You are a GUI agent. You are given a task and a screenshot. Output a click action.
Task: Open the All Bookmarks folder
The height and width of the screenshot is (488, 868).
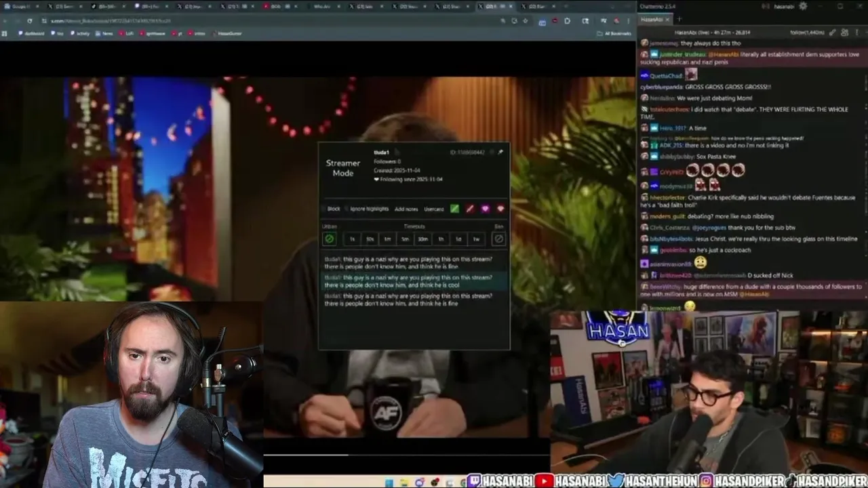point(614,33)
